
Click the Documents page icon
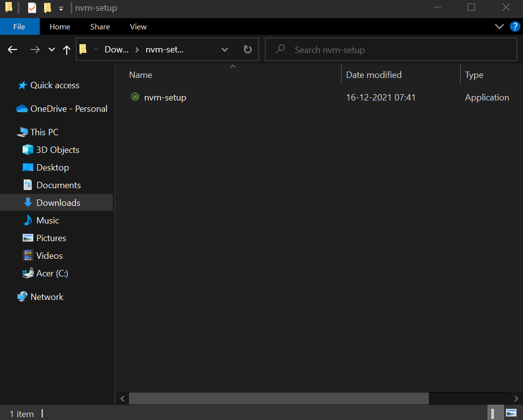point(27,185)
